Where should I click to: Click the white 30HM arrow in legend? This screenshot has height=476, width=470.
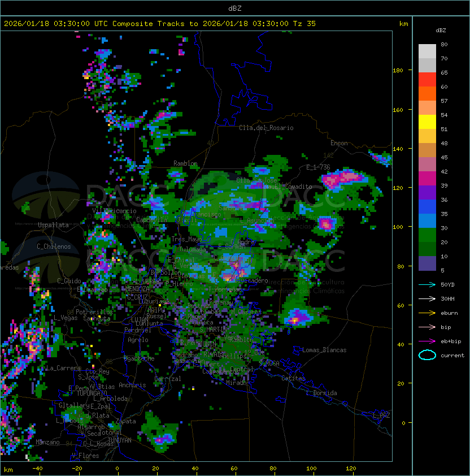tap(427, 298)
